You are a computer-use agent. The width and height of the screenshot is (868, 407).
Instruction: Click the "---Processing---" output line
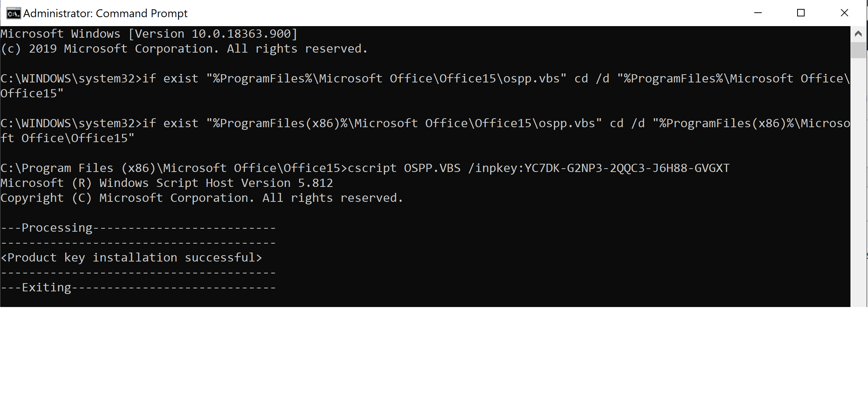138,228
